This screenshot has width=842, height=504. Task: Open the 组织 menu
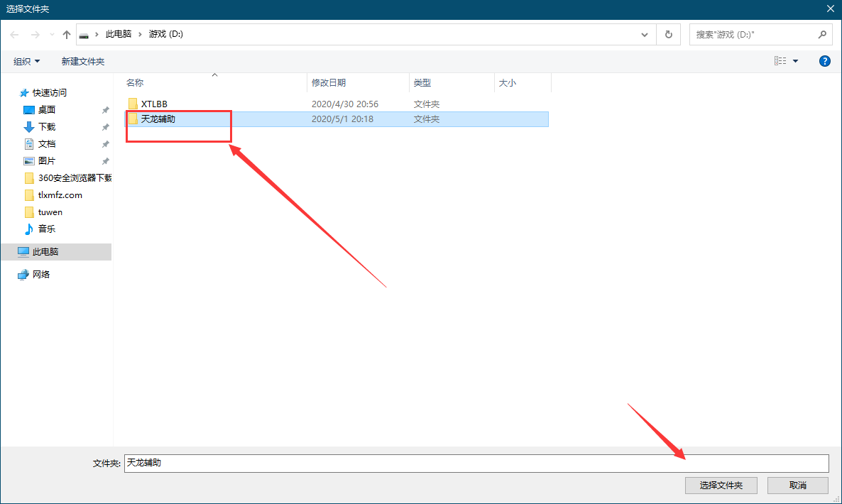point(26,61)
